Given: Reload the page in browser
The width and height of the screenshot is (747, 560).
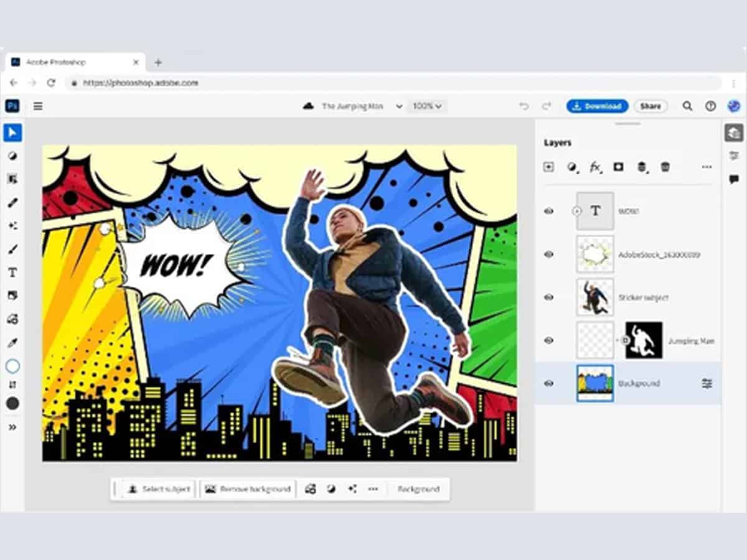Looking at the screenshot, I should pyautogui.click(x=51, y=83).
